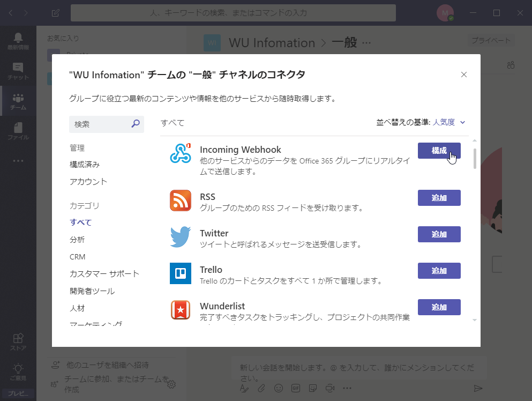The image size is (532, 401).
Task: Select the カスタマー サポート category
Action: pos(104,273)
